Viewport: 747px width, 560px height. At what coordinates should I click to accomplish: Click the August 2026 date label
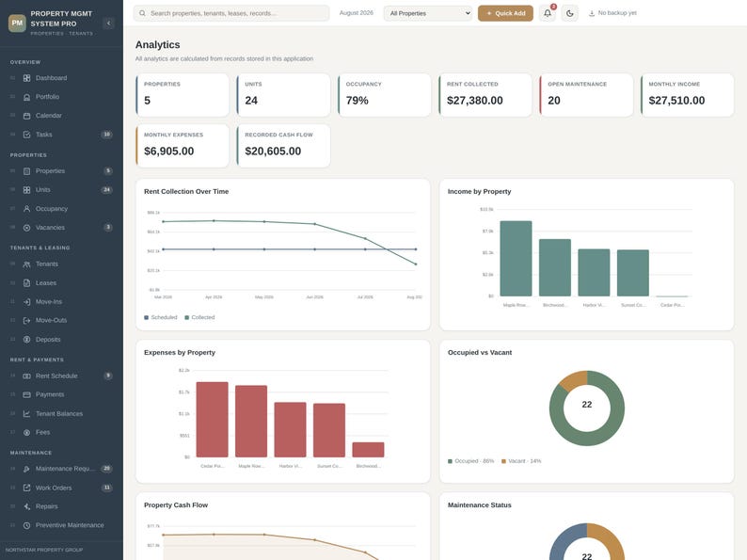pyautogui.click(x=357, y=13)
